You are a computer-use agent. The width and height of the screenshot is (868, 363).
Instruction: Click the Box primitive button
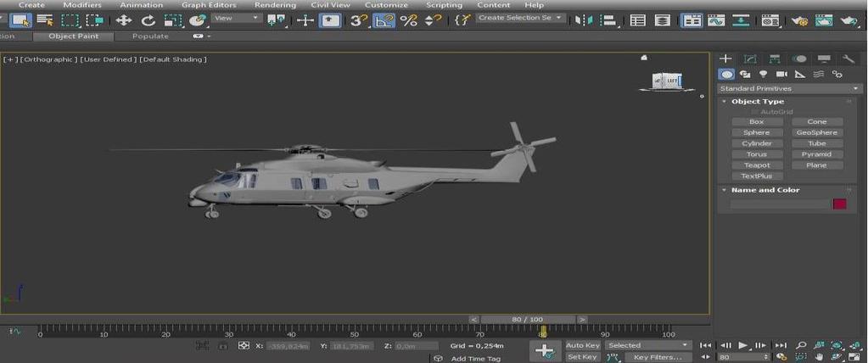point(757,122)
